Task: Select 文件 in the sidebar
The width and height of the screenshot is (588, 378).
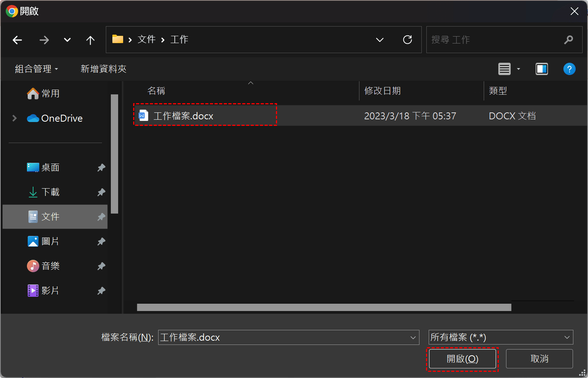Action: [55, 217]
